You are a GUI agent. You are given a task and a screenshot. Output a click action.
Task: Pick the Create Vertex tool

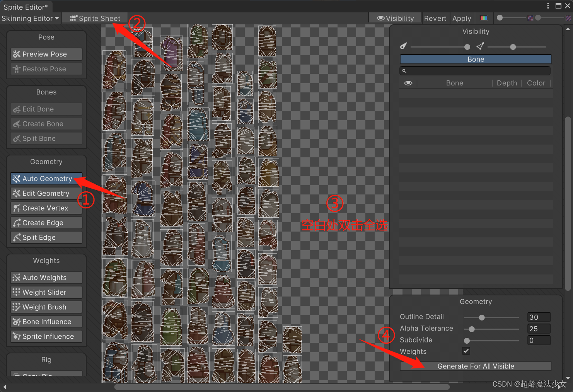click(46, 208)
